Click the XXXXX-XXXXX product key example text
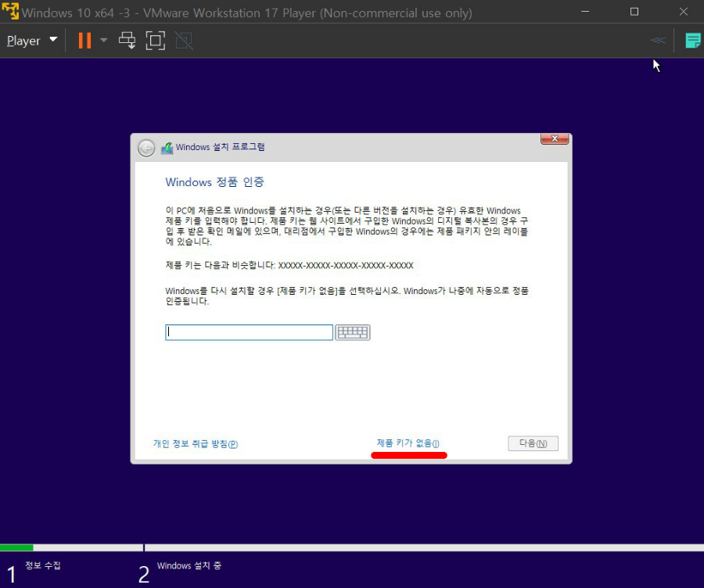This screenshot has height=588, width=704. coord(346,265)
